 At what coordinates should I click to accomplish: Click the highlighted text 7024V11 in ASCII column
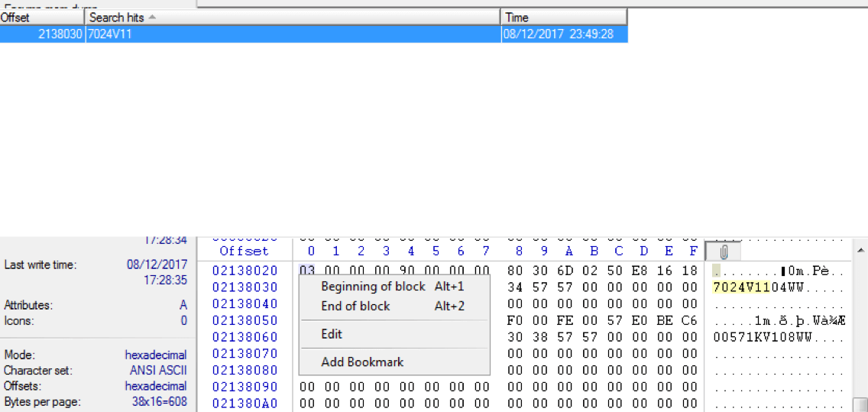point(741,287)
